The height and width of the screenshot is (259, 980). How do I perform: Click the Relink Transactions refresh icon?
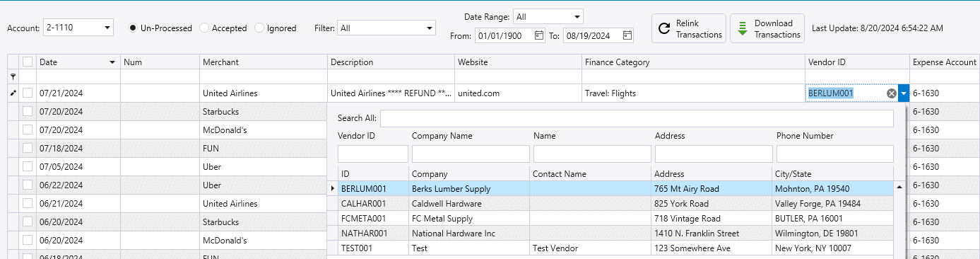coord(663,28)
